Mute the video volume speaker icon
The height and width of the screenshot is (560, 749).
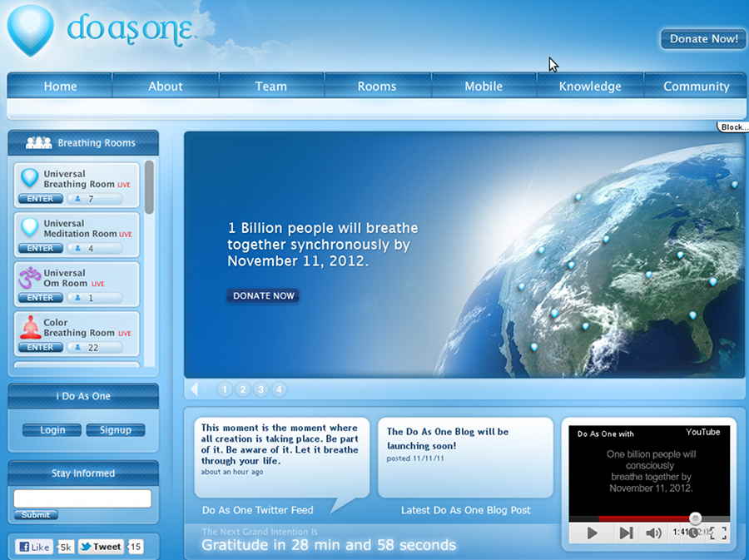click(653, 533)
